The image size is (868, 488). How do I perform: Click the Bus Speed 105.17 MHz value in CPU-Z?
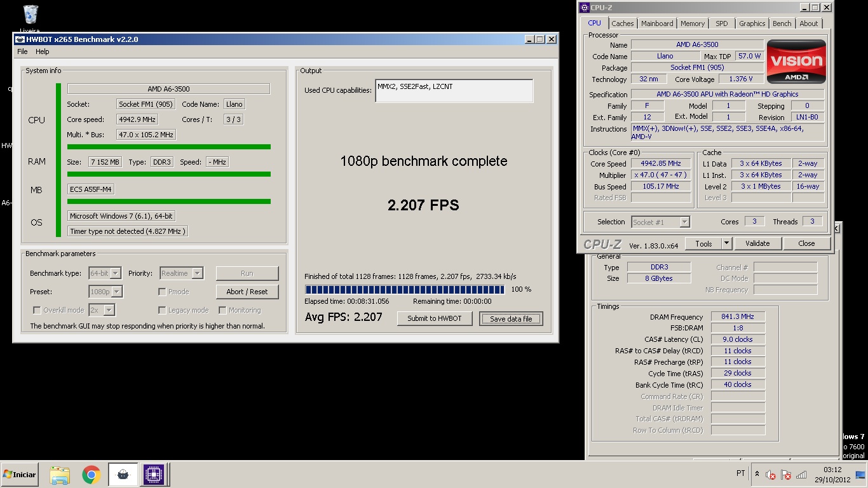[x=661, y=186]
